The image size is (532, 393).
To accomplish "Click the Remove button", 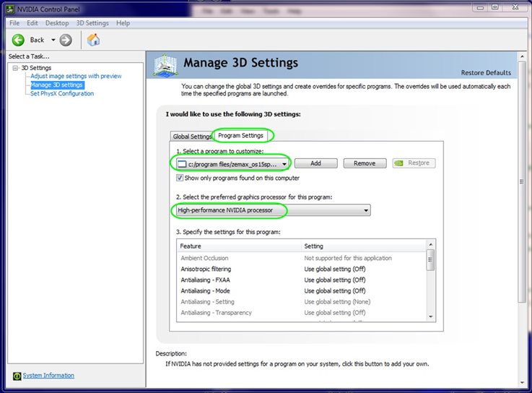I will pyautogui.click(x=365, y=163).
